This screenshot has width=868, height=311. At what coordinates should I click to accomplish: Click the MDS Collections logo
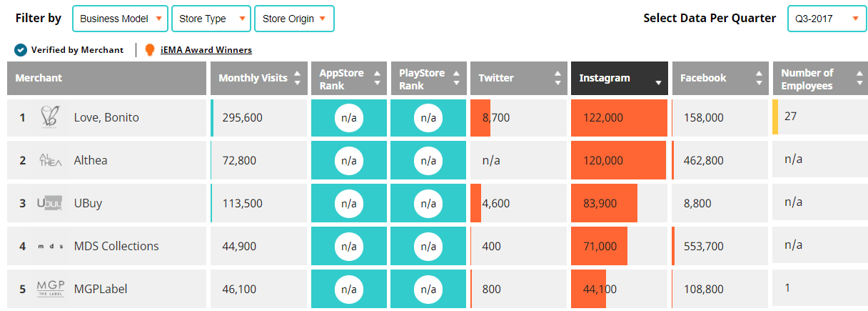tap(50, 246)
